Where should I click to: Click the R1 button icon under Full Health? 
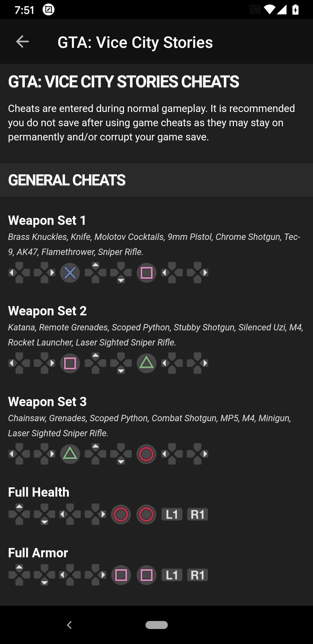tap(197, 514)
